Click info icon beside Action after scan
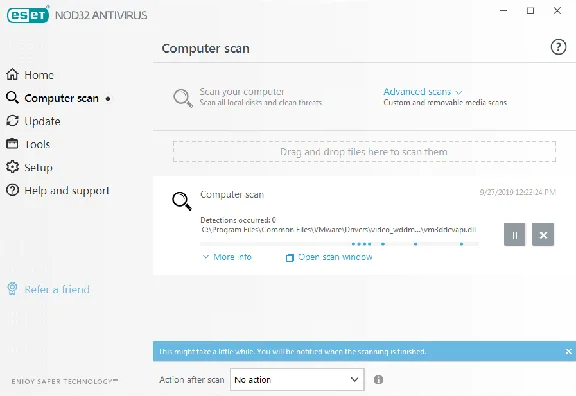576x396 pixels. pyautogui.click(x=378, y=379)
